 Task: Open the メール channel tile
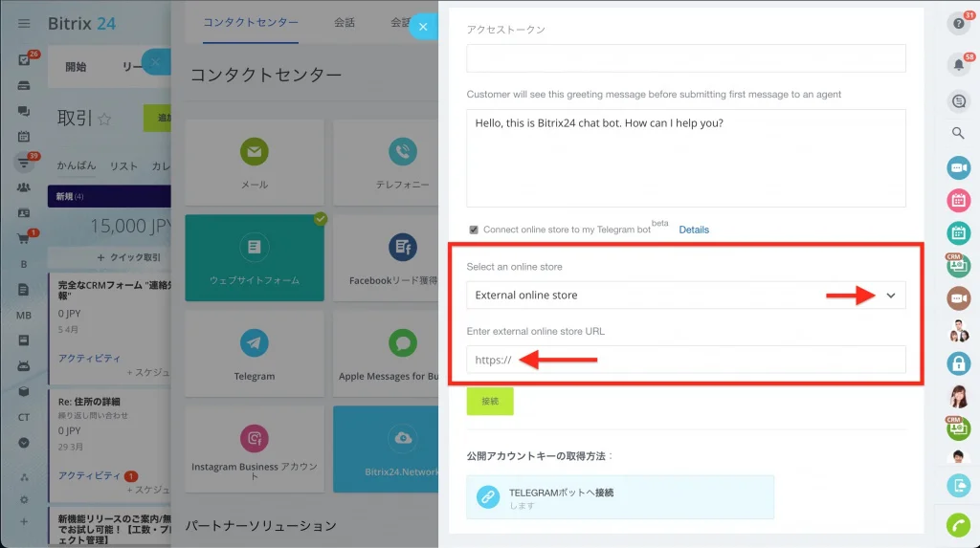coord(255,163)
